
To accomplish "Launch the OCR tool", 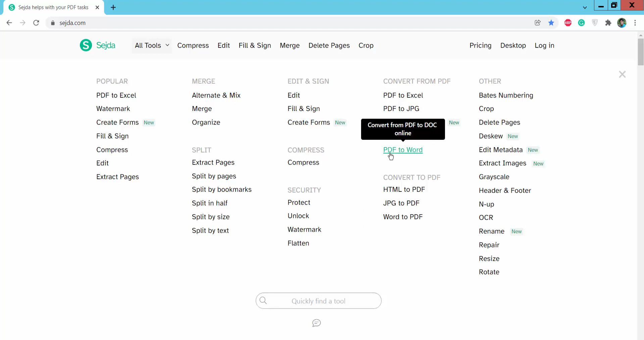I will (x=486, y=218).
